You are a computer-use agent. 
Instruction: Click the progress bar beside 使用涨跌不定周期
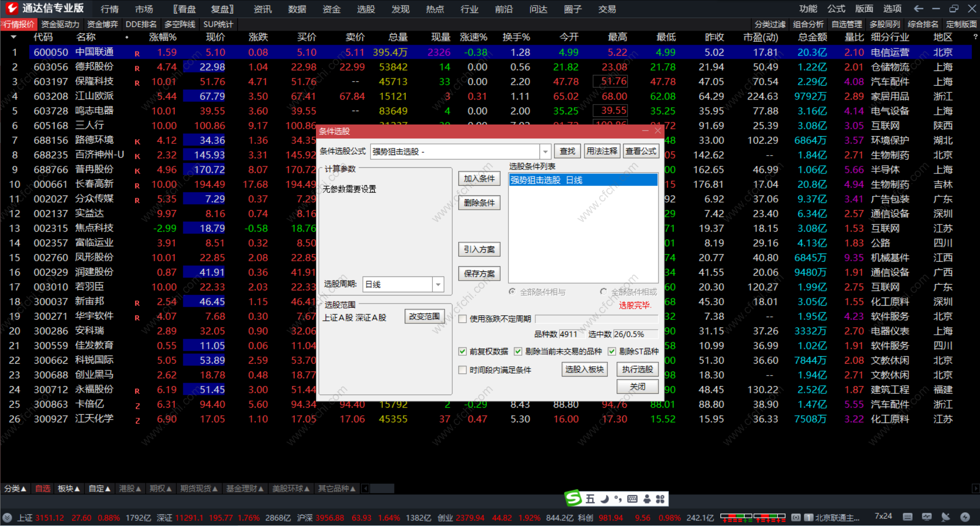597,319
